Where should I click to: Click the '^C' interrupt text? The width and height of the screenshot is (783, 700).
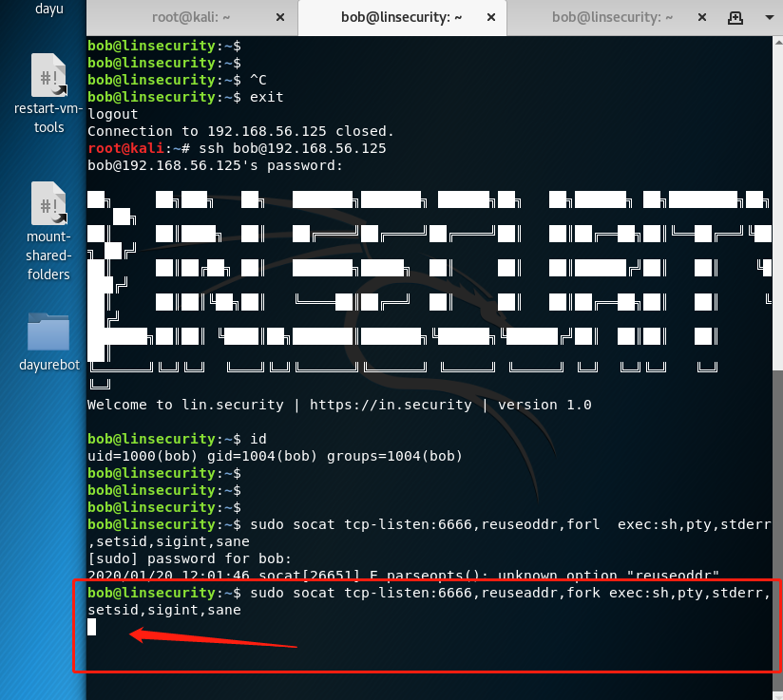coord(258,80)
